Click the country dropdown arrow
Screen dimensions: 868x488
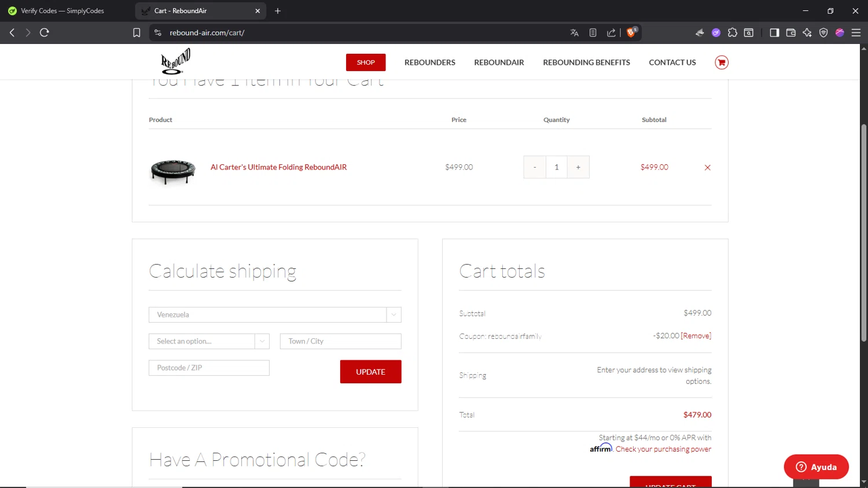coord(393,315)
